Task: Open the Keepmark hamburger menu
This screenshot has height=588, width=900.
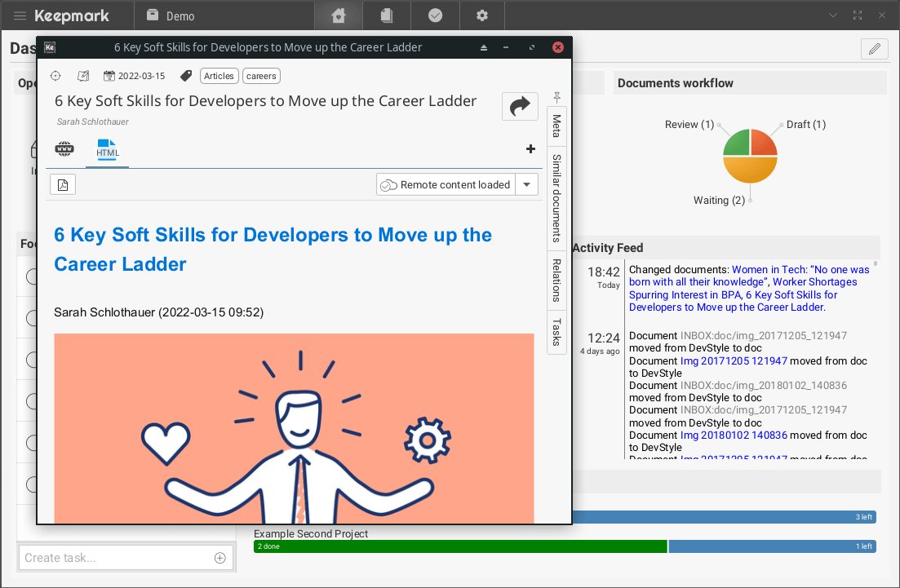Action: click(20, 15)
